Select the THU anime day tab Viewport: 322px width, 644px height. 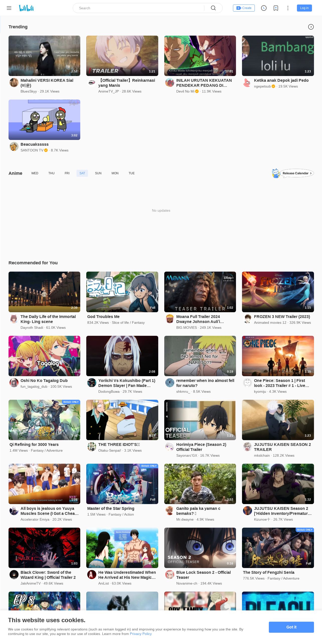tap(51, 173)
